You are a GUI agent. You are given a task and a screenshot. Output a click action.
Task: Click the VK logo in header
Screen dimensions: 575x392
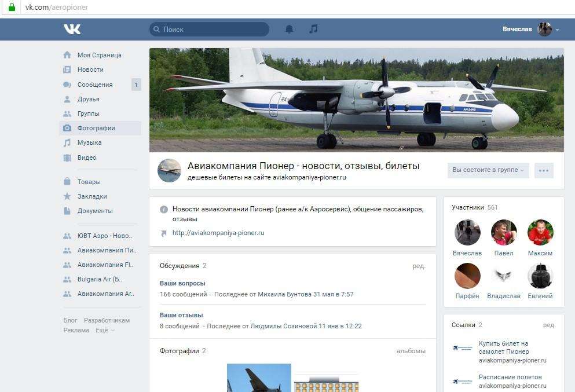(72, 29)
